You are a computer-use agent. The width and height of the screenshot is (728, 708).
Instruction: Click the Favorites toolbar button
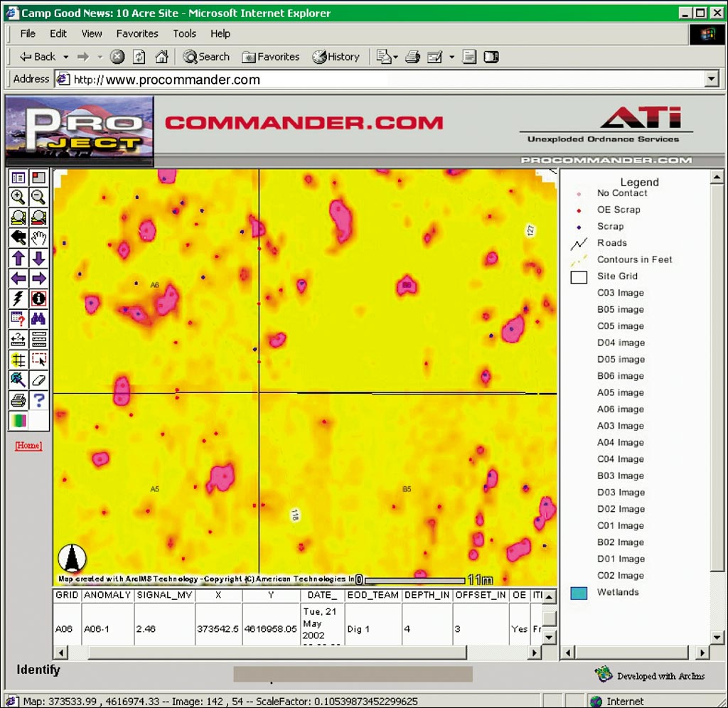click(x=271, y=57)
